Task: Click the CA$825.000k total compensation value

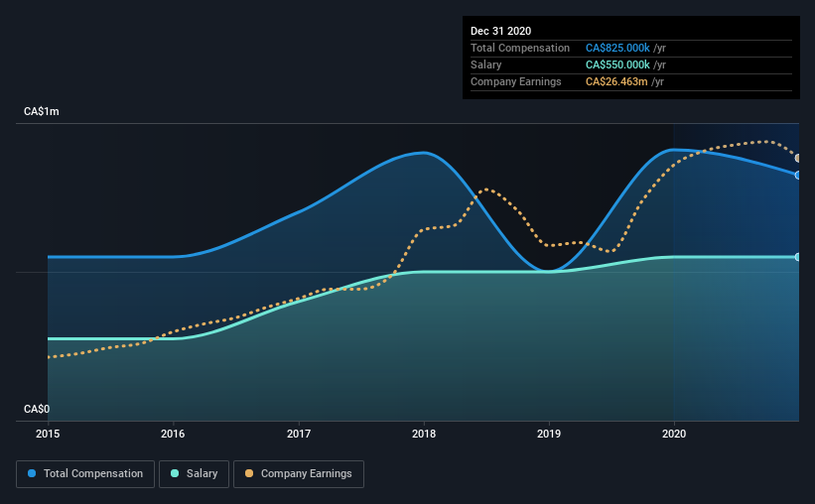Action: [617, 48]
